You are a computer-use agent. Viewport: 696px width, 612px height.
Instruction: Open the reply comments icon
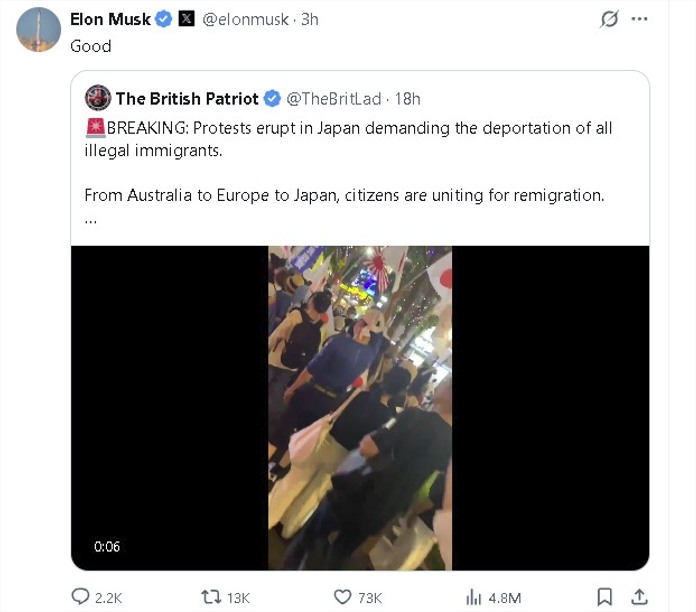tap(80, 597)
